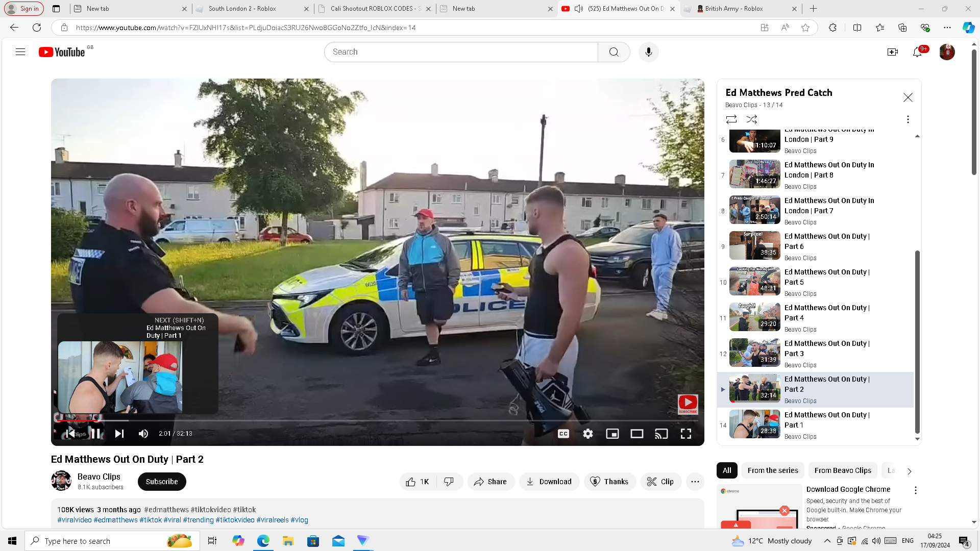
Task: Open Ed Matthews Out On Duty Part 4
Action: pyautogui.click(x=815, y=318)
